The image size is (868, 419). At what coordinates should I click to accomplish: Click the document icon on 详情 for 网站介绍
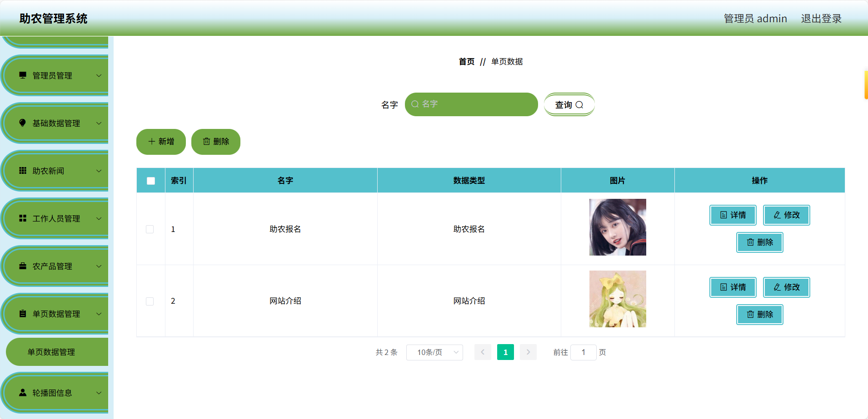pyautogui.click(x=723, y=287)
